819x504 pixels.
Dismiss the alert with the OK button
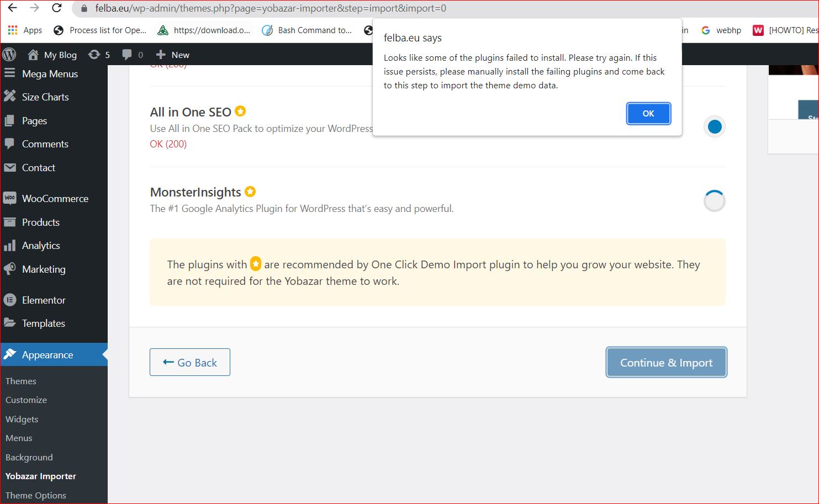point(648,114)
